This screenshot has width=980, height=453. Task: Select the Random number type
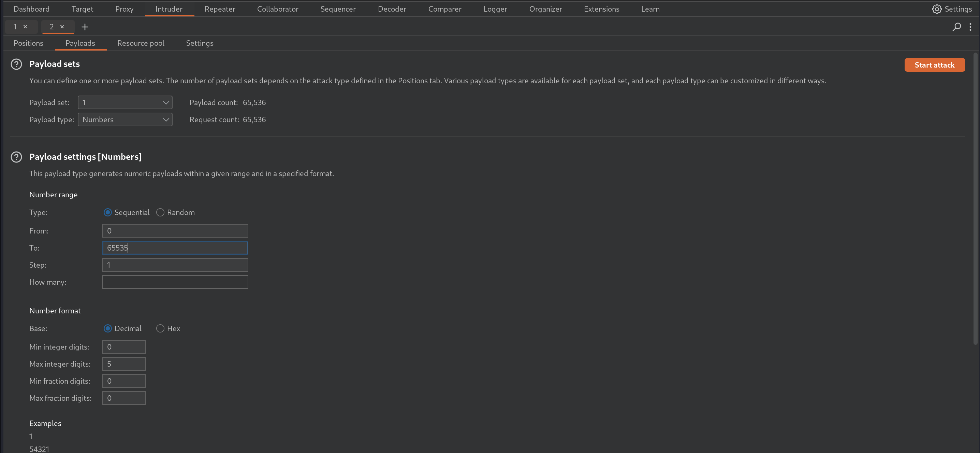tap(160, 212)
